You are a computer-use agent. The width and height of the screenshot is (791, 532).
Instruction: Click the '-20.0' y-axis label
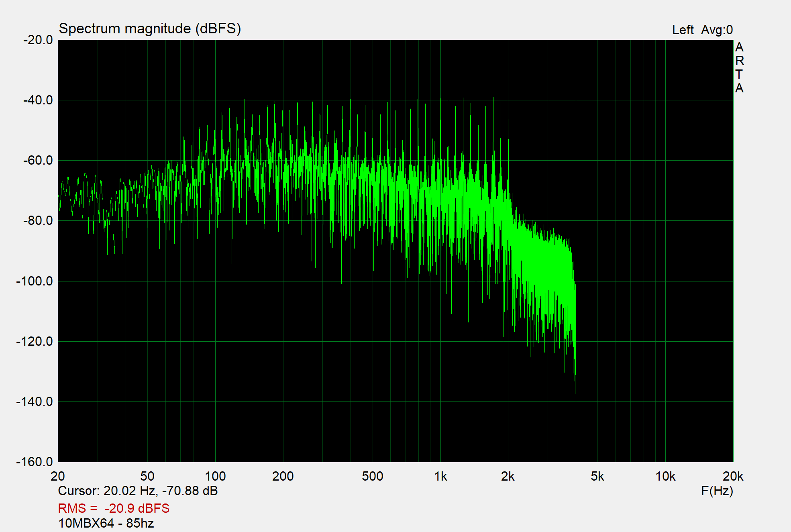38,40
